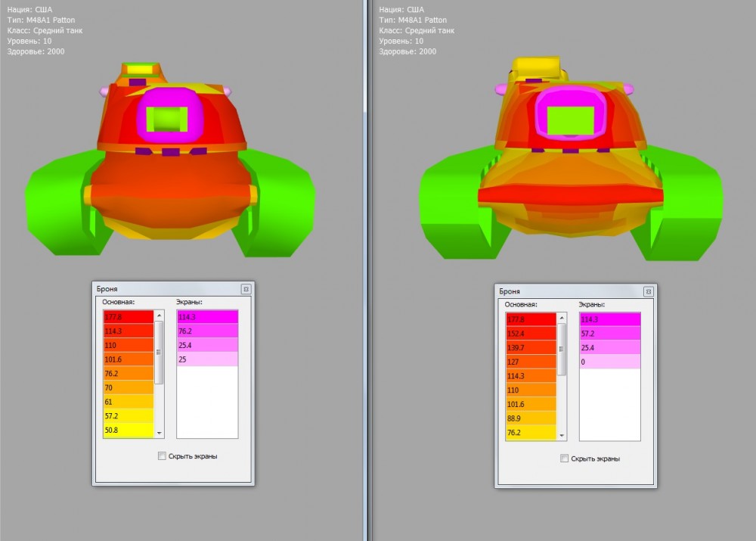This screenshot has width=756, height=541.
Task: Enable 'Скрыть экраны' checkbox in left armor panel
Action: coord(162,456)
